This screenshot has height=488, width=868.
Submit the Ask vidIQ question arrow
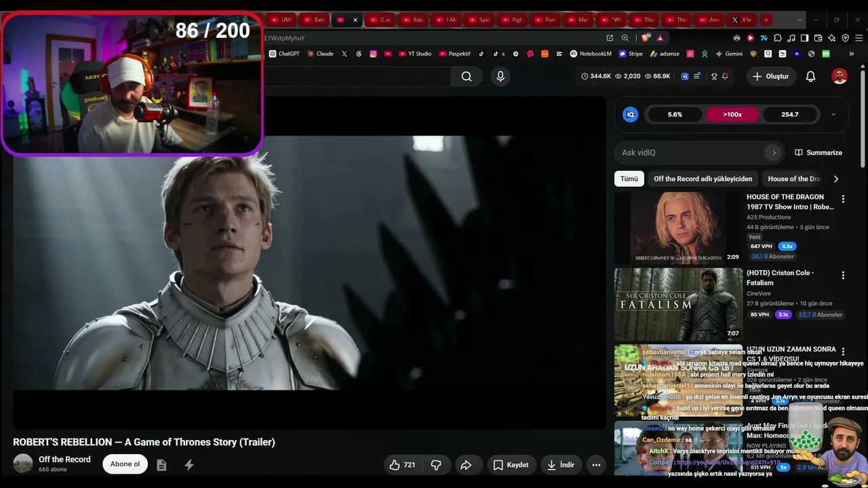pyautogui.click(x=774, y=152)
